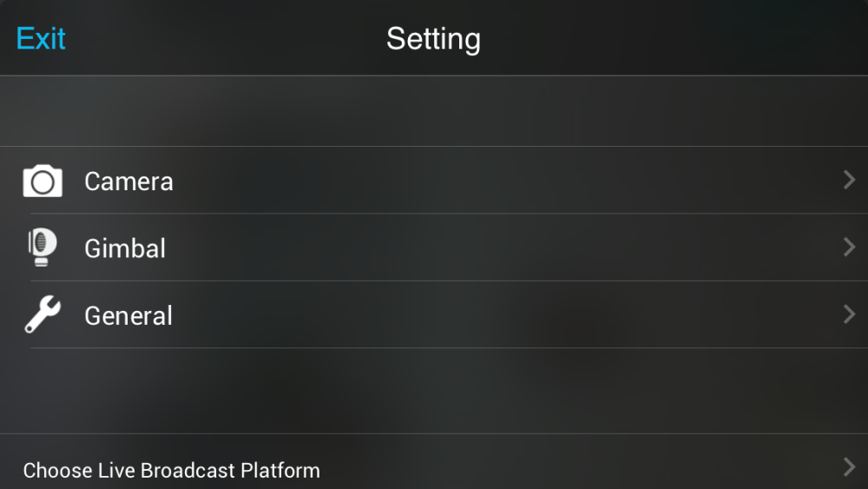The height and width of the screenshot is (489, 868).
Task: Click the blank gap below the General row
Action: [x=434, y=391]
